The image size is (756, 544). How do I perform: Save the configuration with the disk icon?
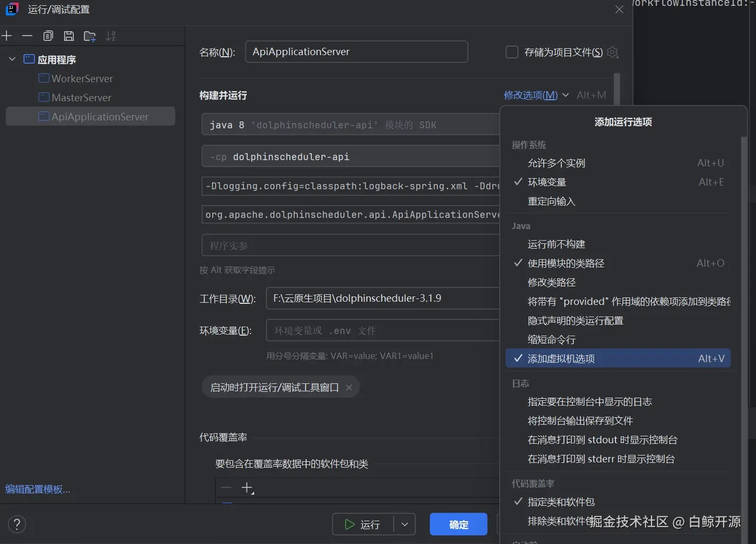(x=69, y=36)
